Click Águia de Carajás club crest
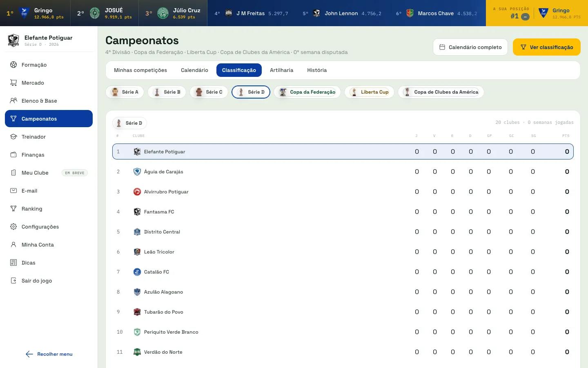588x368 pixels. [x=137, y=172]
